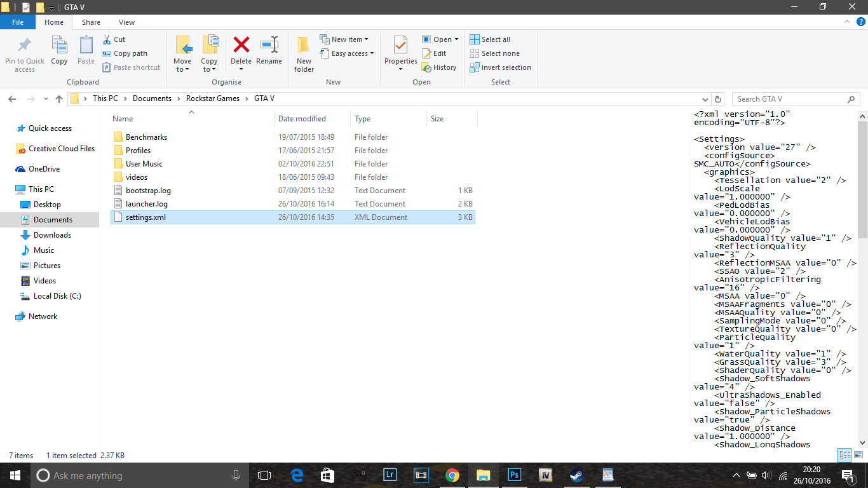Cut the selected settings.xml file
Viewport: 868px width, 488px height.
(114, 39)
